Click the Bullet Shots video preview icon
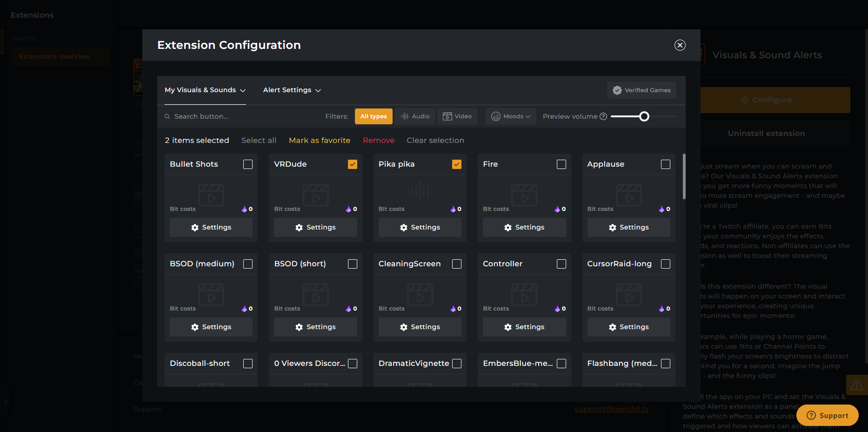This screenshot has height=432, width=868. [x=211, y=195]
